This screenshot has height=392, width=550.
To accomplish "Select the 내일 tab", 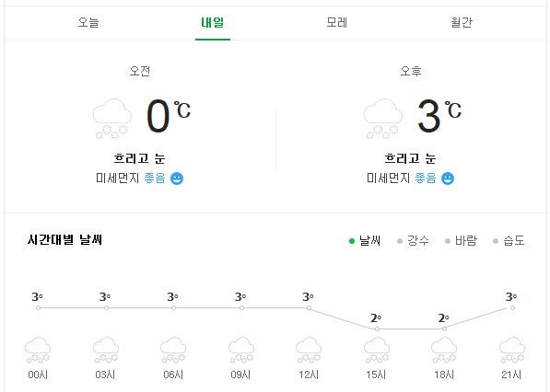I will point(213,22).
